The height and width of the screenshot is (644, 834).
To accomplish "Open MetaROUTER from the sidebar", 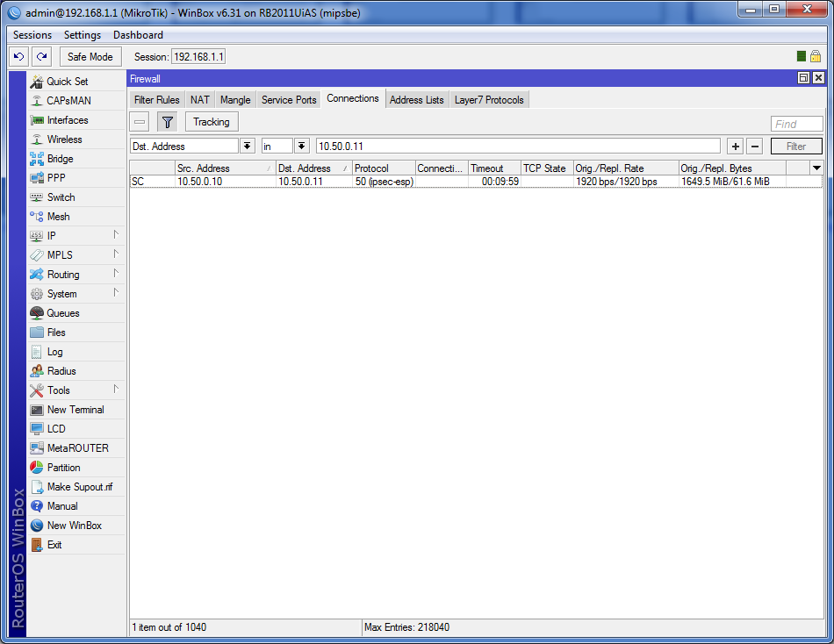I will pyautogui.click(x=76, y=448).
